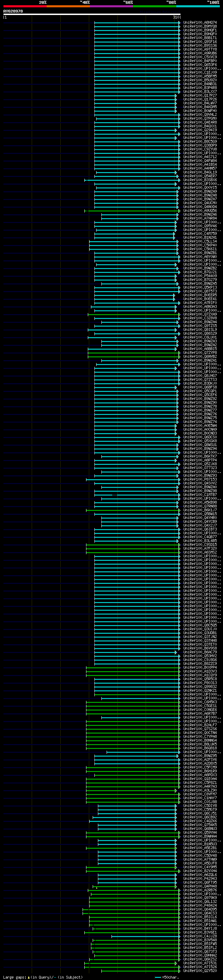
Task: Select the UniRef100_Q294I9 hit label
Action: pos(200,130)
